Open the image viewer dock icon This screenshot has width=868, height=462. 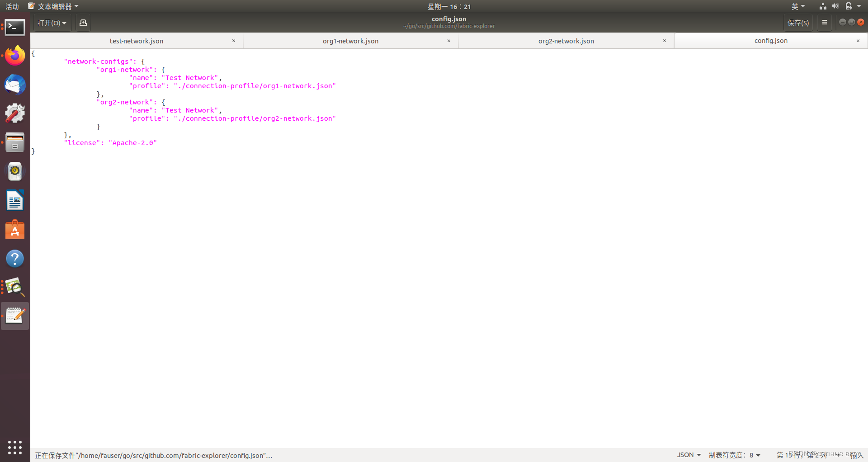15,288
